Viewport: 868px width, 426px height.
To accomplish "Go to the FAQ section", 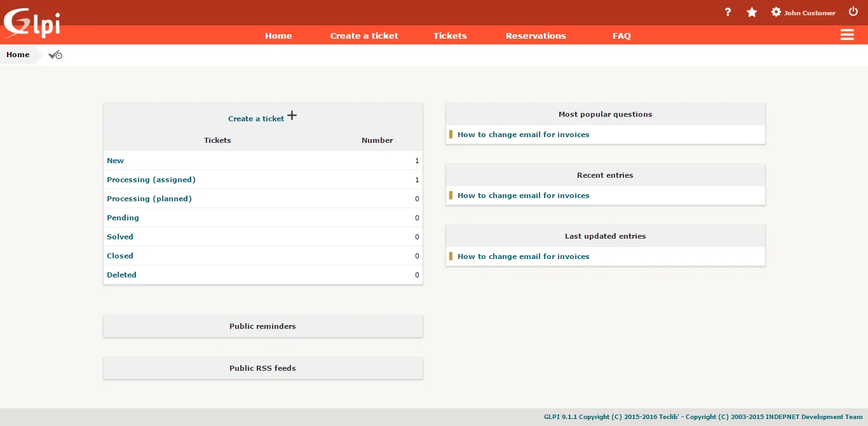I will [x=621, y=36].
